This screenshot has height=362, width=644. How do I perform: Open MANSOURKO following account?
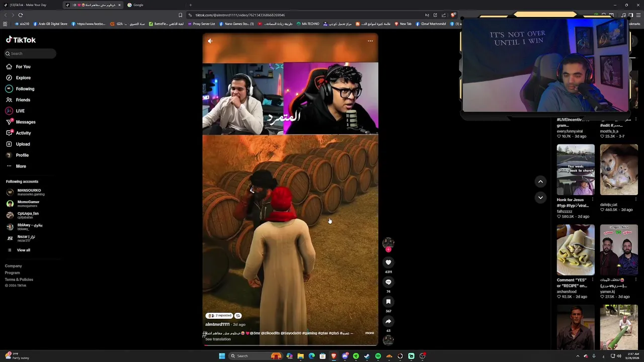pyautogui.click(x=25, y=192)
